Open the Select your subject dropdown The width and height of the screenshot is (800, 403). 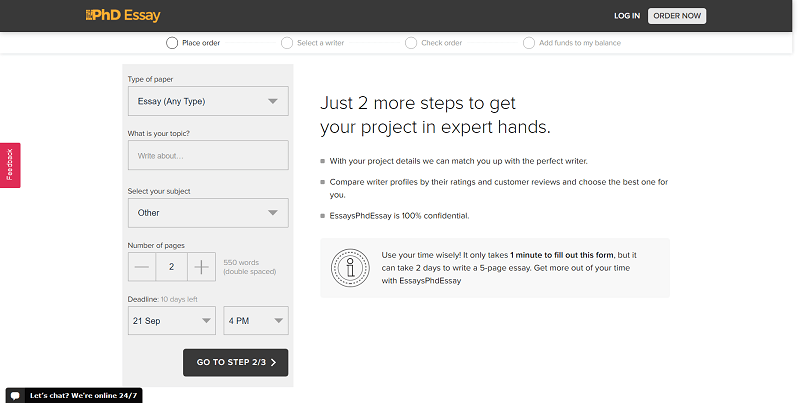pyautogui.click(x=208, y=212)
